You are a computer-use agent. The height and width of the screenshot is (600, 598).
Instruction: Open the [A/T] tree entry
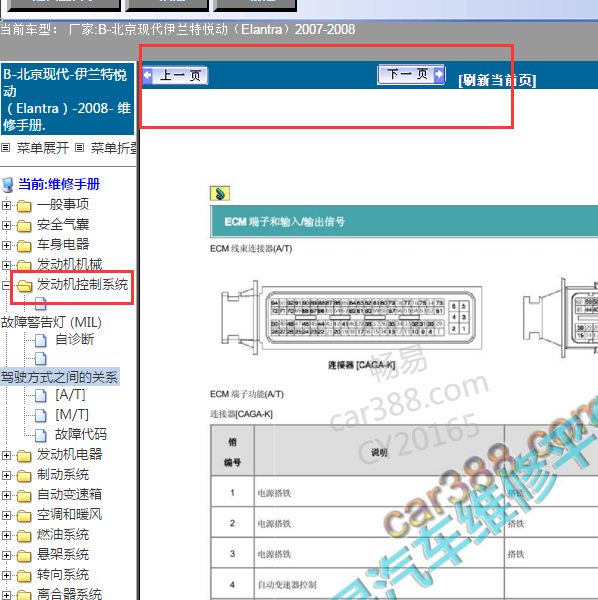click(x=70, y=395)
